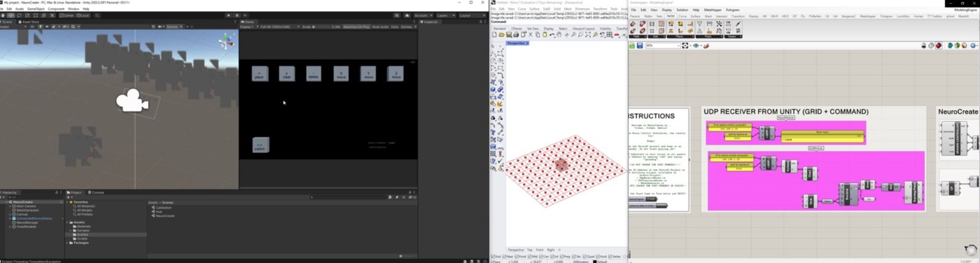Open Solution menu in Grasshopper
This screenshot has width=980, height=263.
682,10
